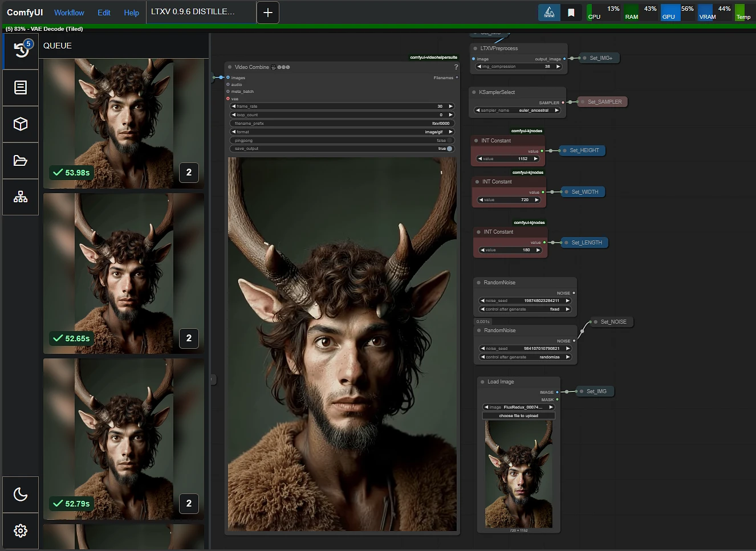Open the sampler_name euler_ancestral combo
Viewport: 756px width, 551px height.
pos(518,111)
